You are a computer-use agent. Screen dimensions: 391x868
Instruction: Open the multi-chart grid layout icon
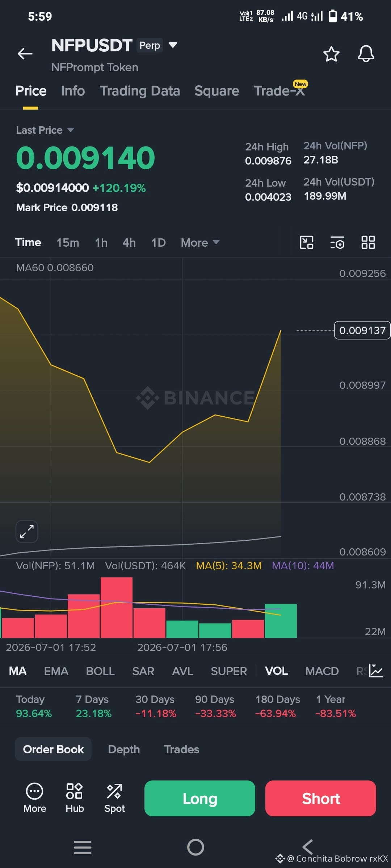(368, 242)
